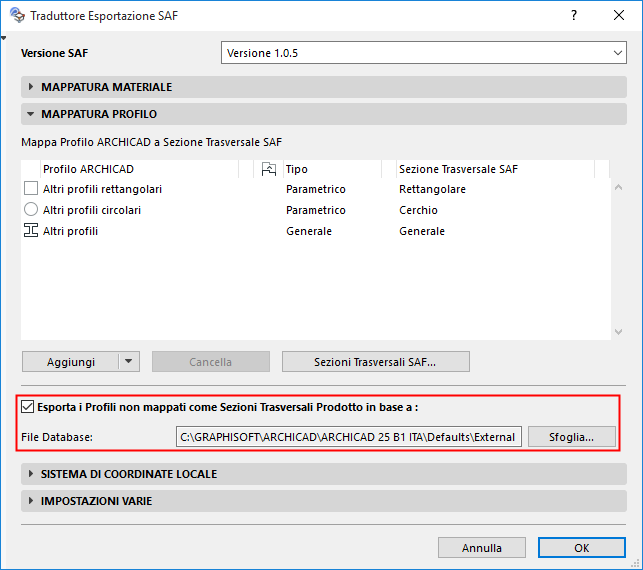Click the File Database path field
The height and width of the screenshot is (570, 643).
pyautogui.click(x=349, y=437)
